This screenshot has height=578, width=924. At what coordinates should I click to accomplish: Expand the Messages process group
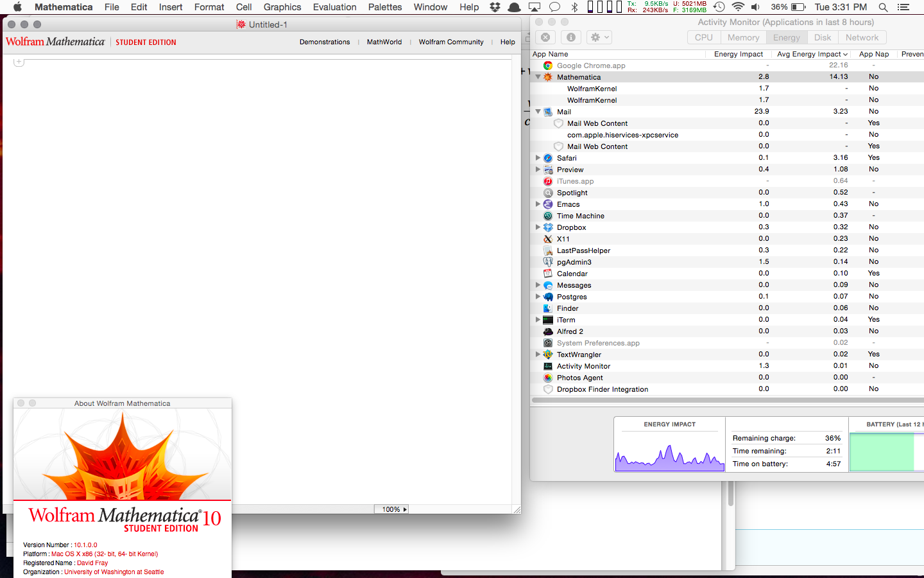click(x=538, y=285)
